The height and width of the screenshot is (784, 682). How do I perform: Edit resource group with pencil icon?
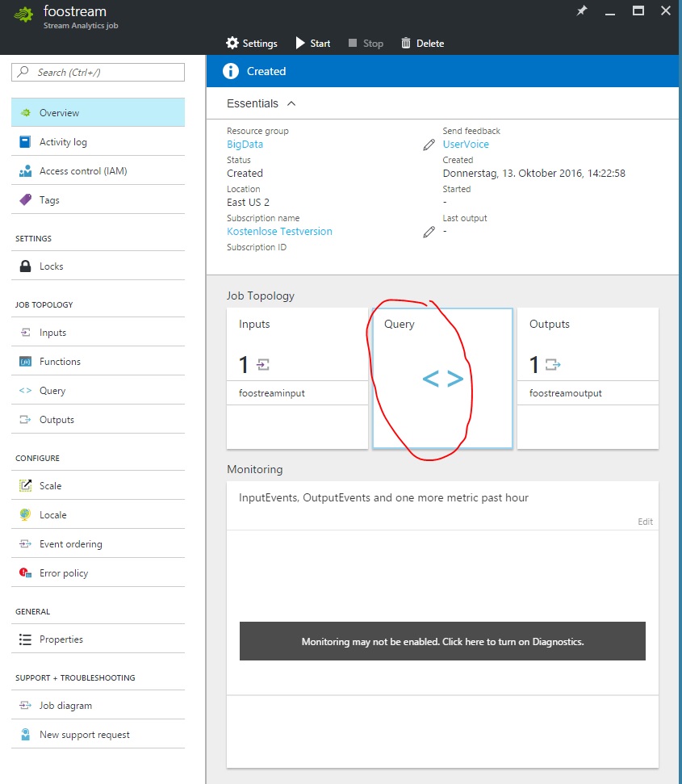(429, 145)
